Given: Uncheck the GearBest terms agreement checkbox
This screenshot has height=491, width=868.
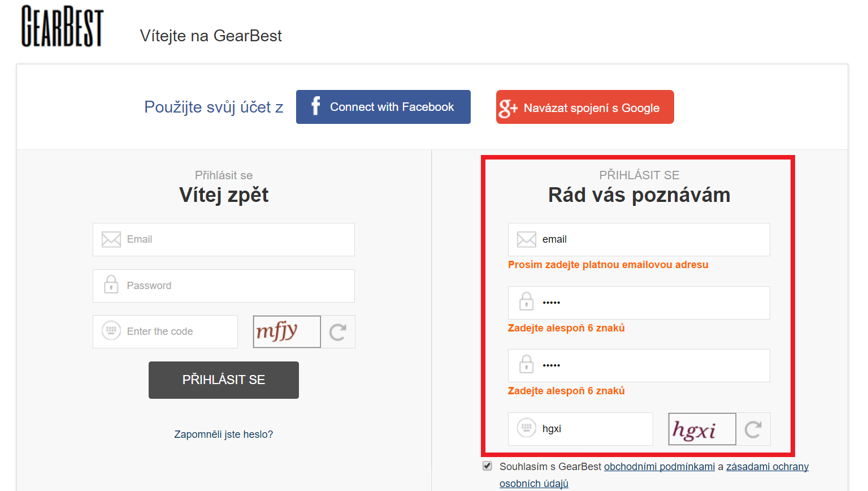Looking at the screenshot, I should tap(487, 466).
